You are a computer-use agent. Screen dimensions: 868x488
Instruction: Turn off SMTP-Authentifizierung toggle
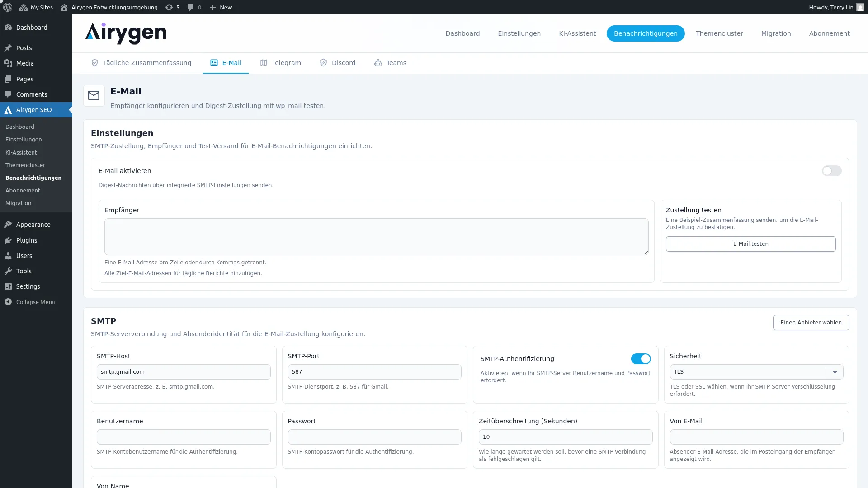click(x=641, y=359)
